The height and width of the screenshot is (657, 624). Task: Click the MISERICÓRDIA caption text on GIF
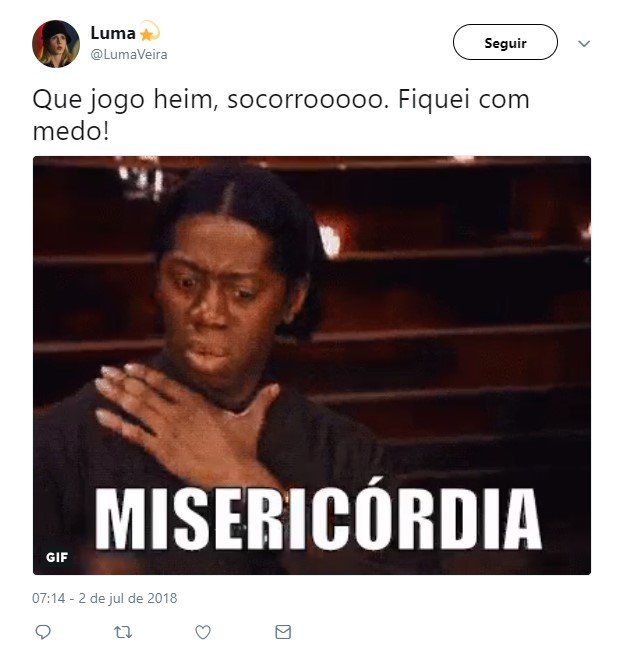click(x=318, y=518)
